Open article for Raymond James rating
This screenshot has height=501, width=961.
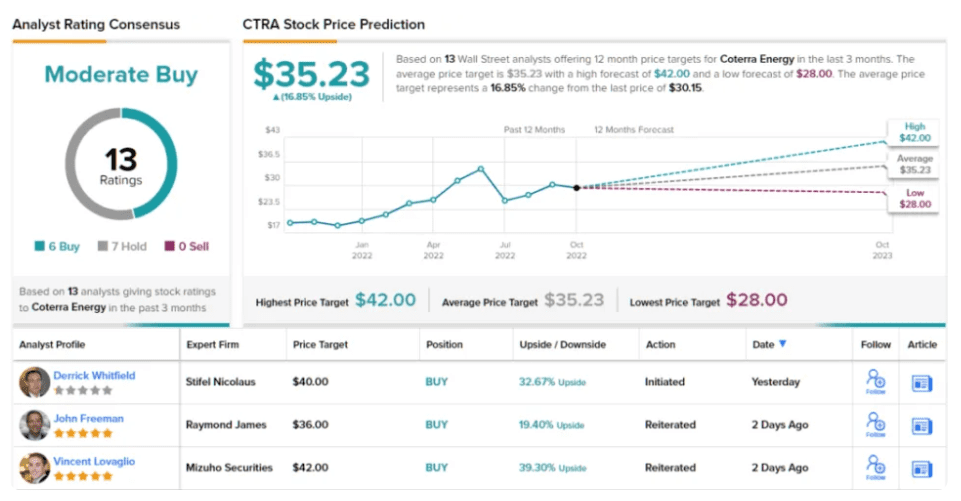pos(921,425)
